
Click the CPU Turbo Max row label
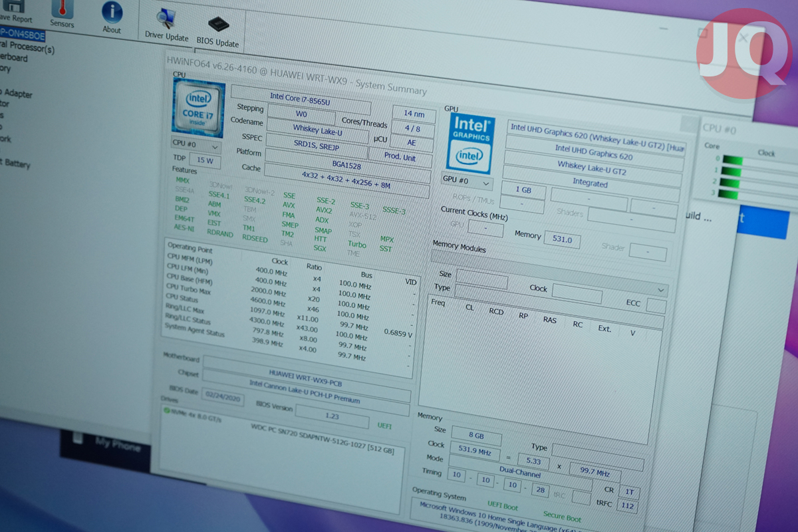point(188,289)
